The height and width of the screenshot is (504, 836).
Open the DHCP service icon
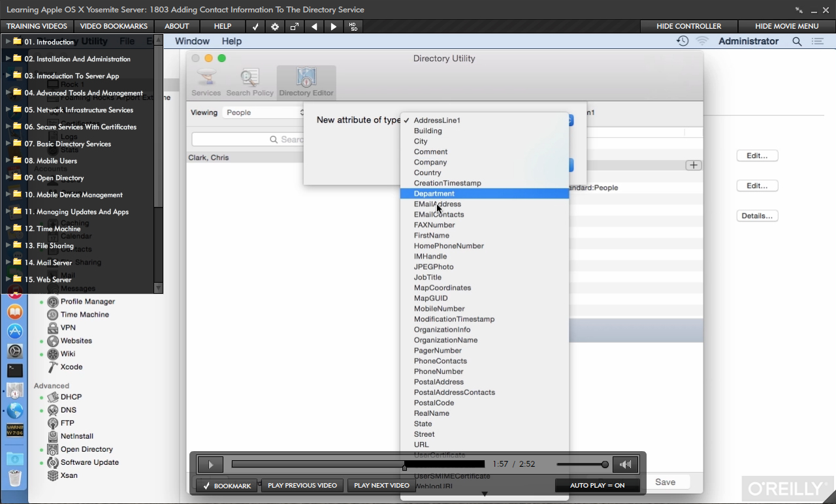coord(53,397)
